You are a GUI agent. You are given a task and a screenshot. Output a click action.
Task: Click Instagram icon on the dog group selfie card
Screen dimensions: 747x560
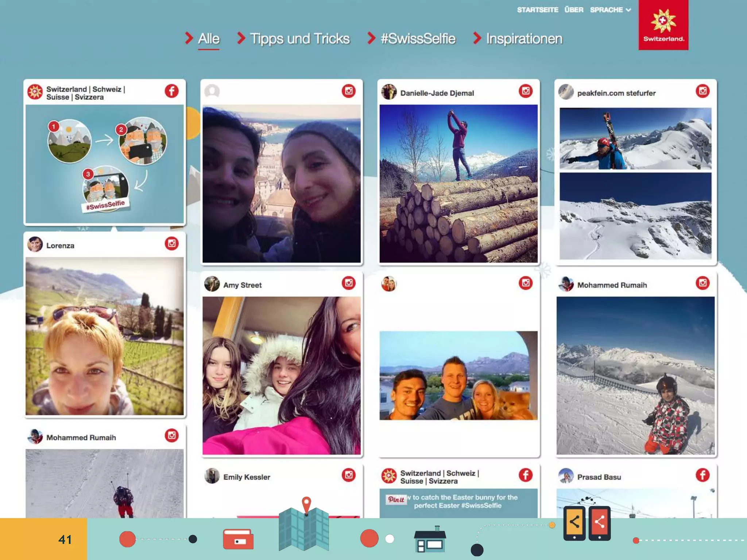(526, 283)
